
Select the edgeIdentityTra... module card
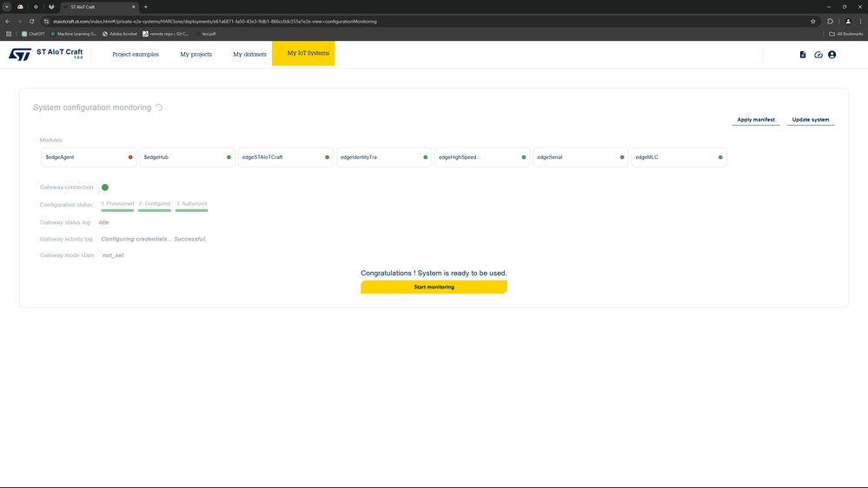coord(384,157)
